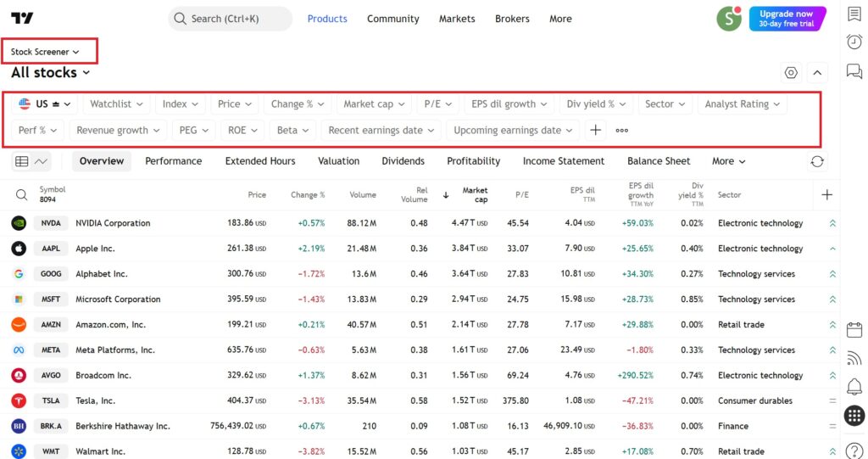Screen dimensions: 868x459
Task: Open the NVIDIA Corporation stock link
Action: [113, 223]
